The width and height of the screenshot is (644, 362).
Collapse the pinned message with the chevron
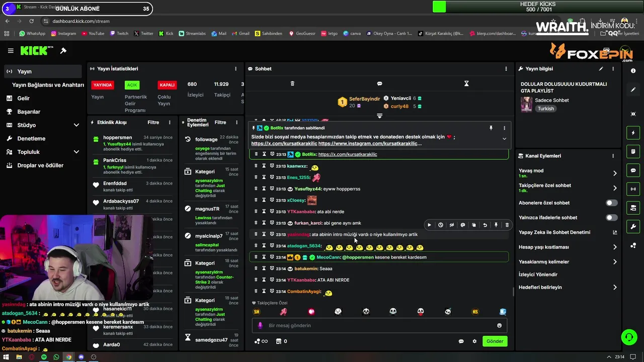coord(504,139)
